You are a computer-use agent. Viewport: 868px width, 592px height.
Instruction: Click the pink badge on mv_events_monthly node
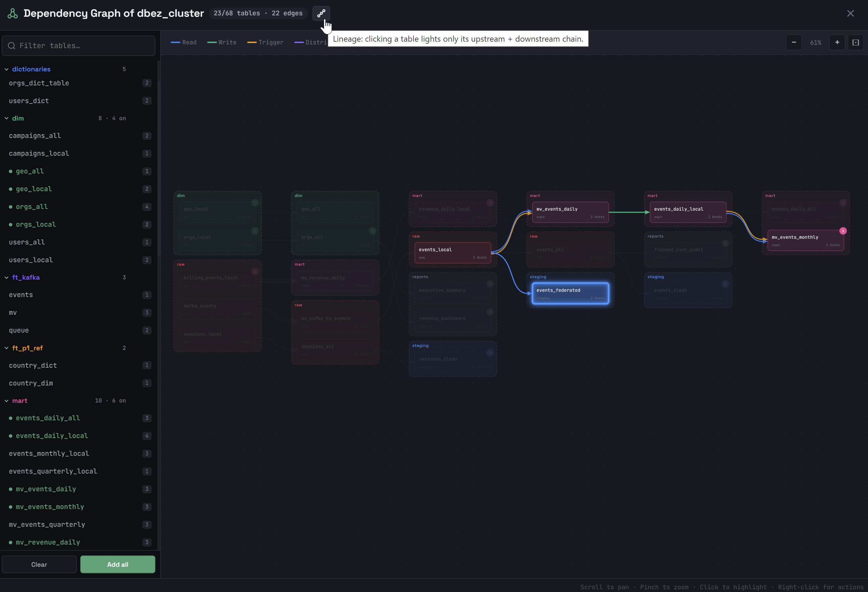[843, 231]
